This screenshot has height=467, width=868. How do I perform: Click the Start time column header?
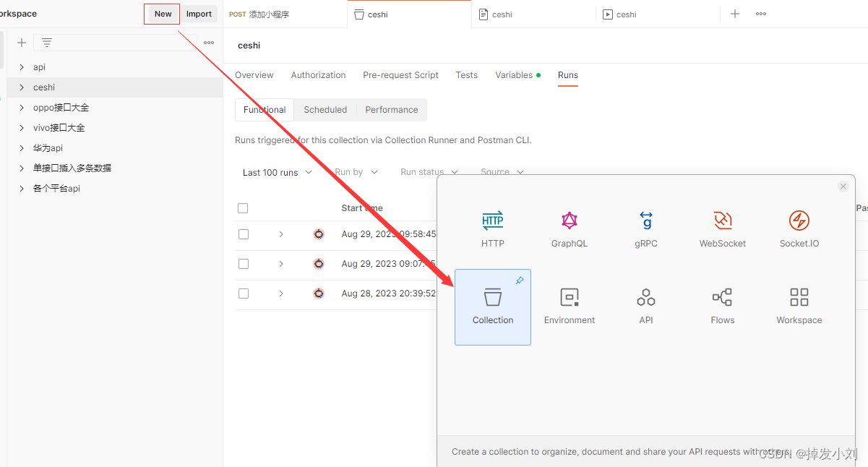point(362,208)
